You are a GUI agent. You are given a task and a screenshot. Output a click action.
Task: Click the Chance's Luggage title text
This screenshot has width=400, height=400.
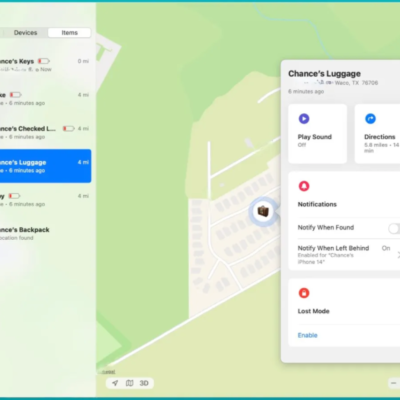pos(324,74)
